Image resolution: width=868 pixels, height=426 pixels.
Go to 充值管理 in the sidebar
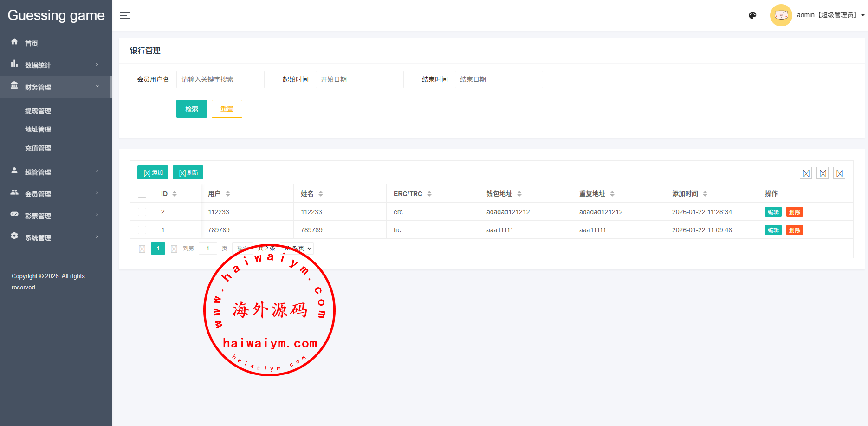(x=38, y=148)
